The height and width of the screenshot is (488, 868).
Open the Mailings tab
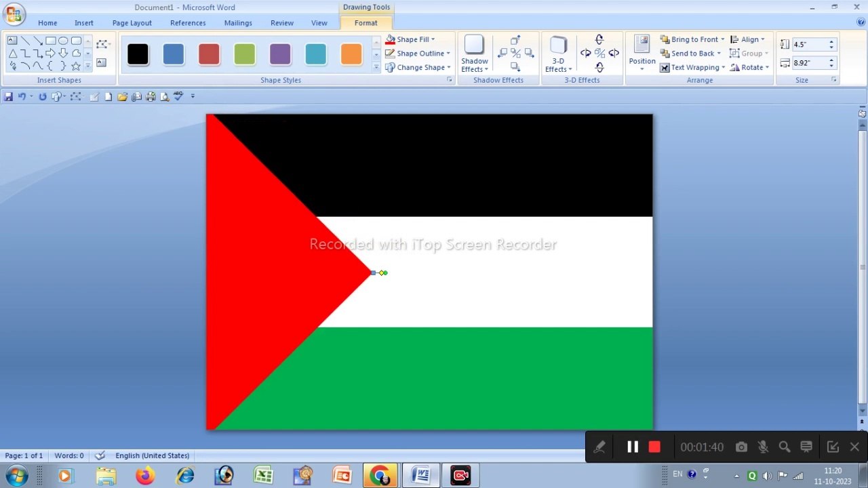[238, 23]
